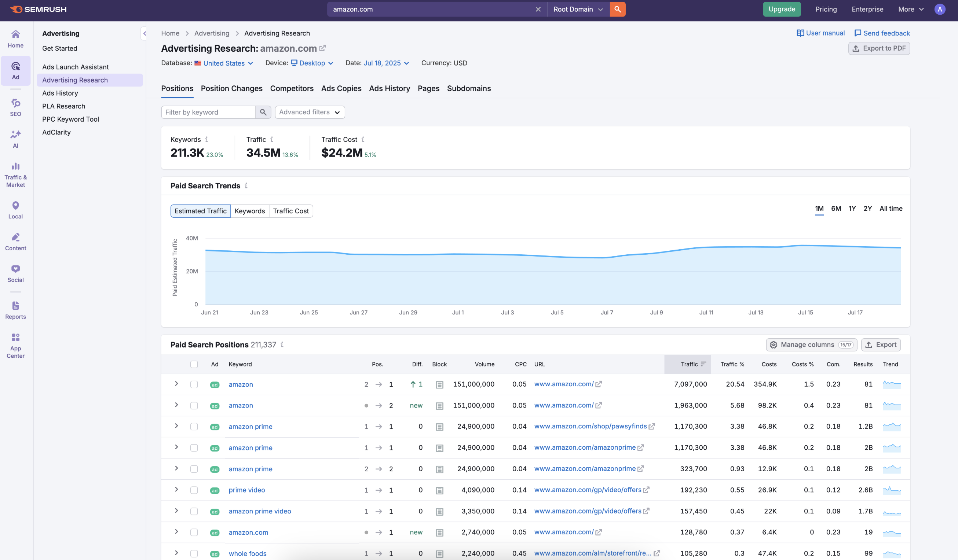
Task: Show info for Paid Search Trends
Action: 246,185
